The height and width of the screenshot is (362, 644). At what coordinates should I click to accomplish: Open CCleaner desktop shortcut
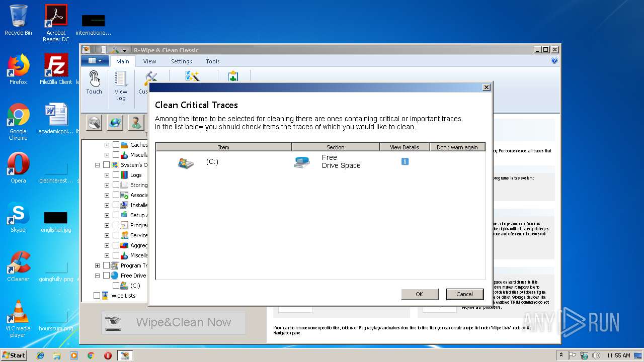[18, 266]
